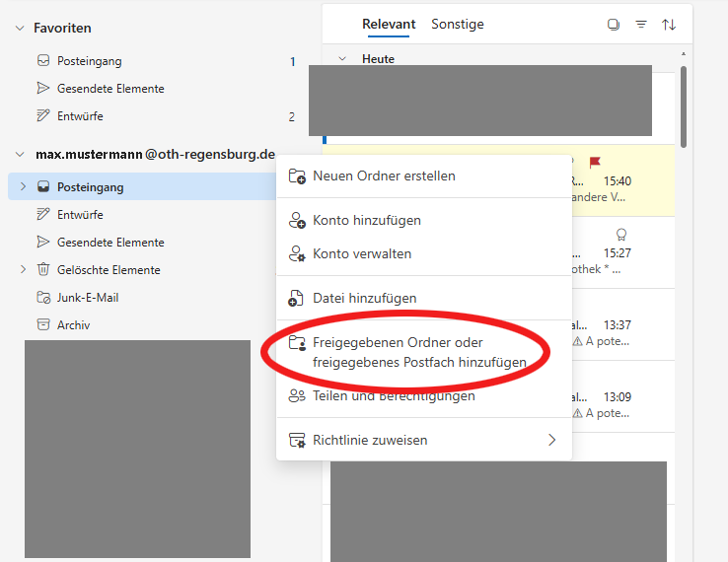Open the message filter icon
The image size is (728, 562).
tap(641, 25)
